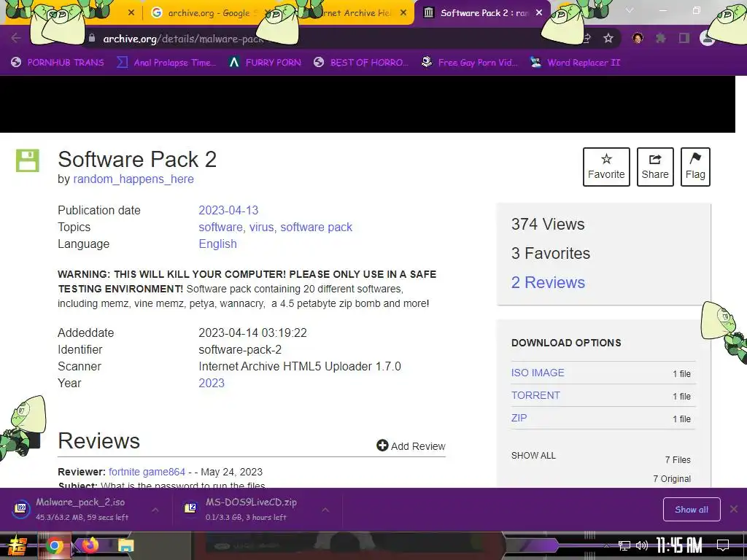Screen dimensions: 747x560
Task: Open the Windows Start button
Action: point(18,545)
